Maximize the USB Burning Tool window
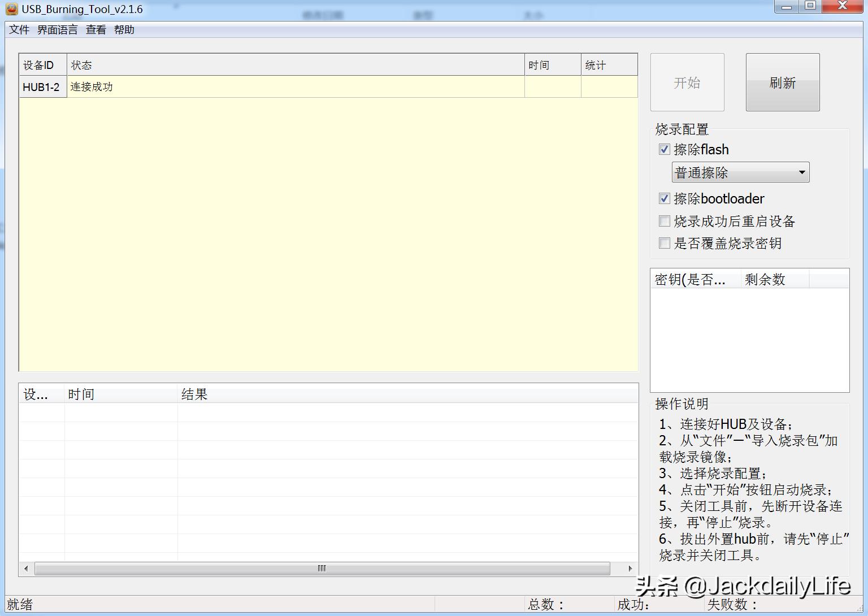 [x=810, y=6]
